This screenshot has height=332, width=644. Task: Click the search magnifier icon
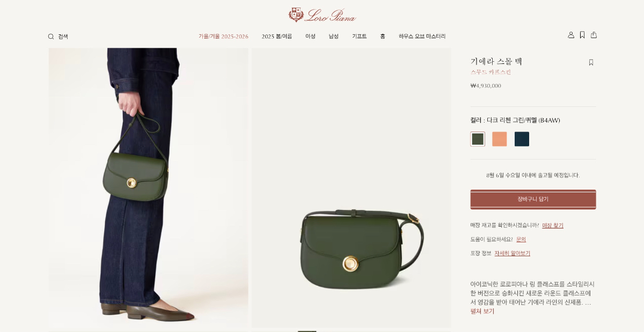(51, 37)
